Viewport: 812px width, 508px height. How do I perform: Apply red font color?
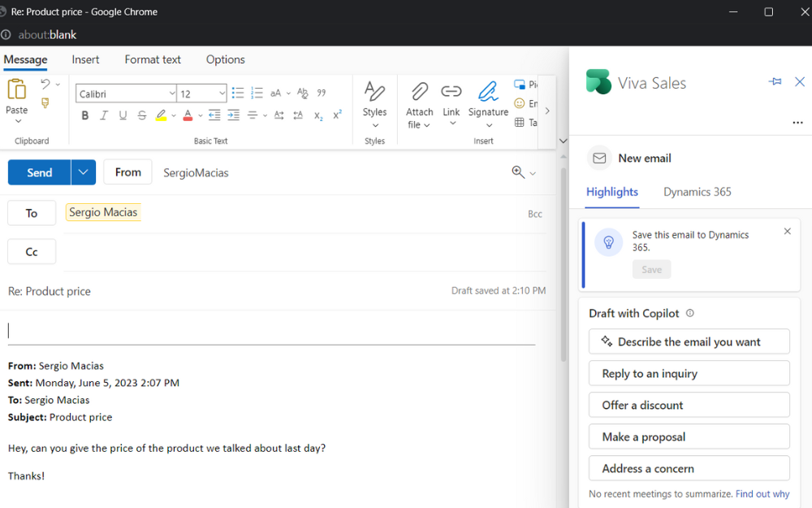click(x=188, y=115)
